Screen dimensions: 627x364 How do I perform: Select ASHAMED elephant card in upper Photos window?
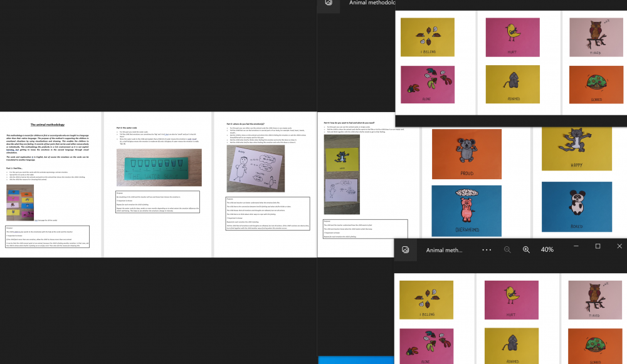(513, 85)
